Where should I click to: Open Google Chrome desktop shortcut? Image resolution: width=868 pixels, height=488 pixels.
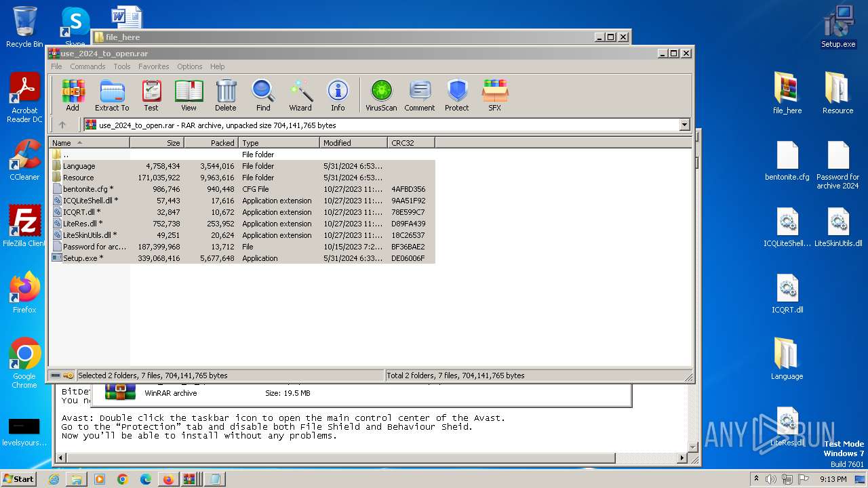tap(24, 363)
